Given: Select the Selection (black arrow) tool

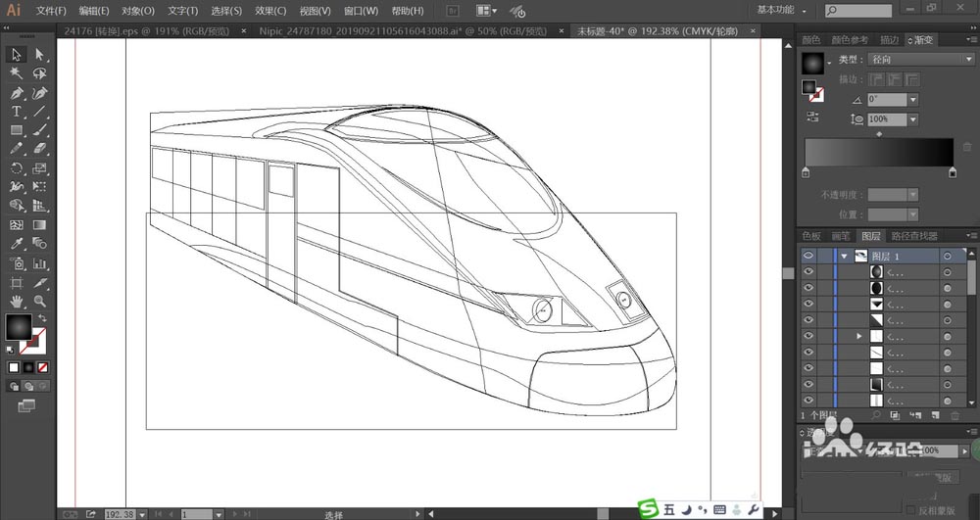Looking at the screenshot, I should pos(17,55).
